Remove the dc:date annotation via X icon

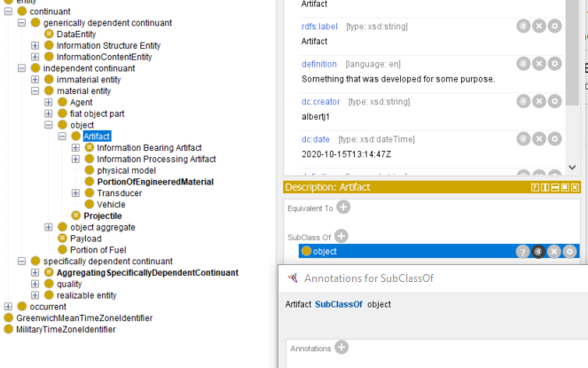538,138
